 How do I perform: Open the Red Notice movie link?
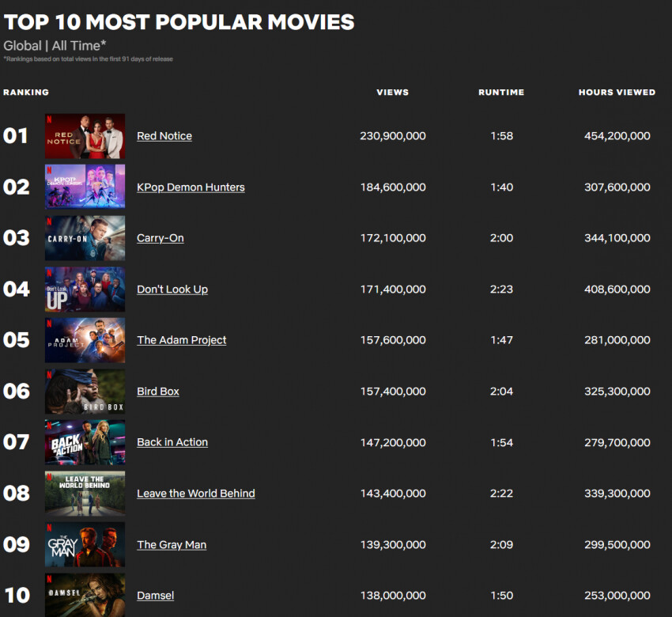tap(164, 136)
